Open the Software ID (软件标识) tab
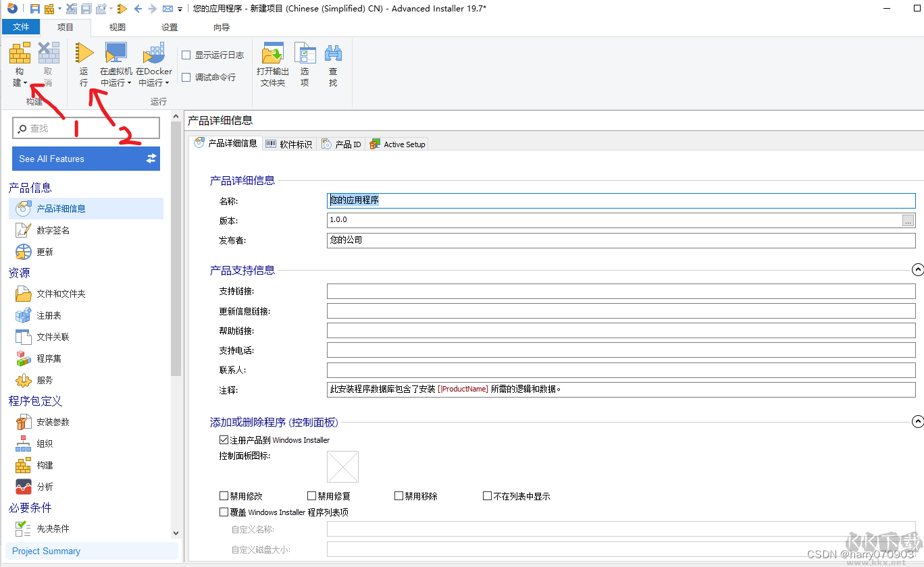This screenshot has height=567, width=924. (289, 144)
